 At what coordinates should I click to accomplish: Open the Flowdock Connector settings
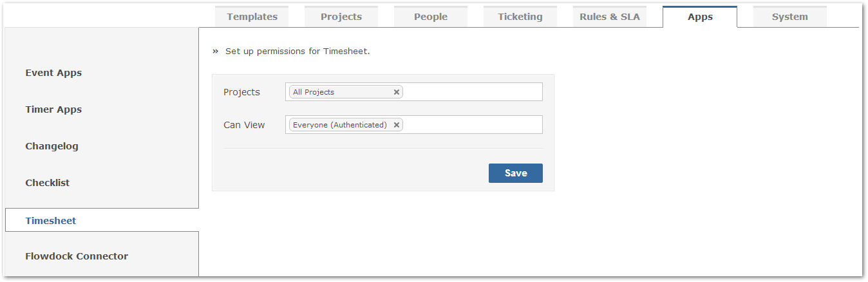[x=77, y=256]
